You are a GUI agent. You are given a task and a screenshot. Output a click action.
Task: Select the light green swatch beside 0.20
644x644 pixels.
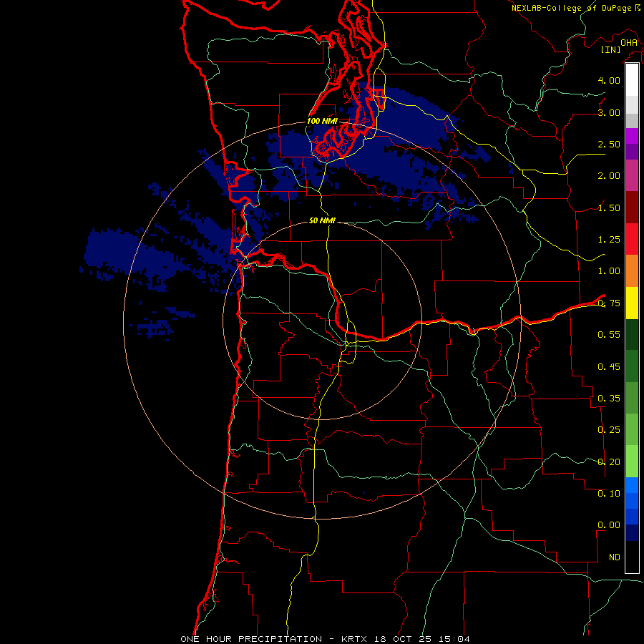[x=632, y=462]
